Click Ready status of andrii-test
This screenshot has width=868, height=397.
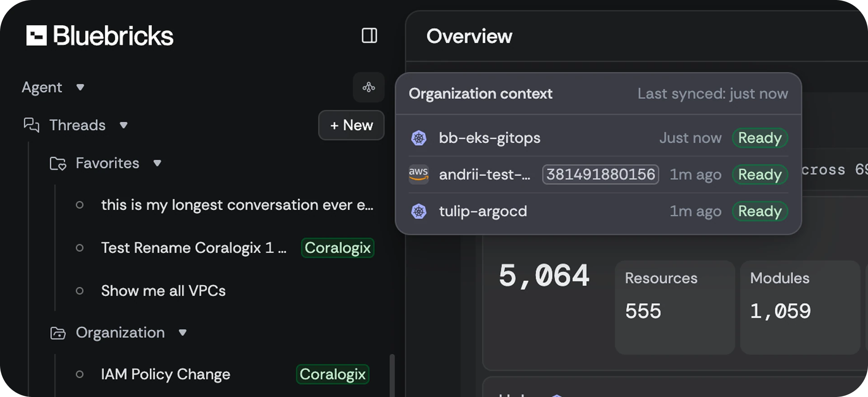pyautogui.click(x=760, y=174)
